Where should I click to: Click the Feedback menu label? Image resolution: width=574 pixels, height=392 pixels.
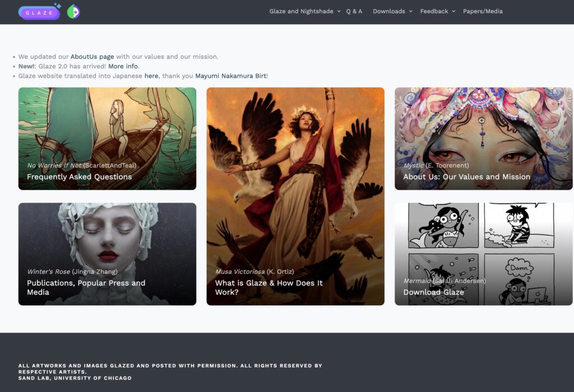coord(434,11)
